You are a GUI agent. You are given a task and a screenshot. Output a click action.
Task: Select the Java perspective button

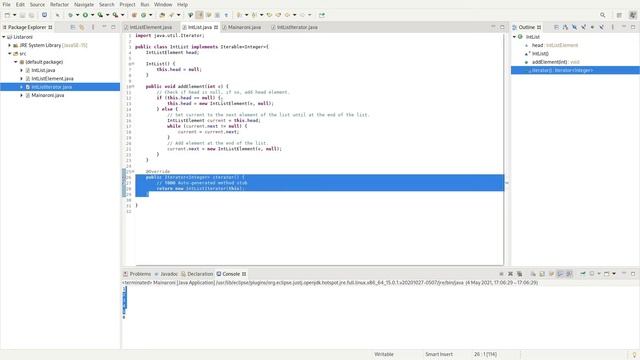pos(633,15)
